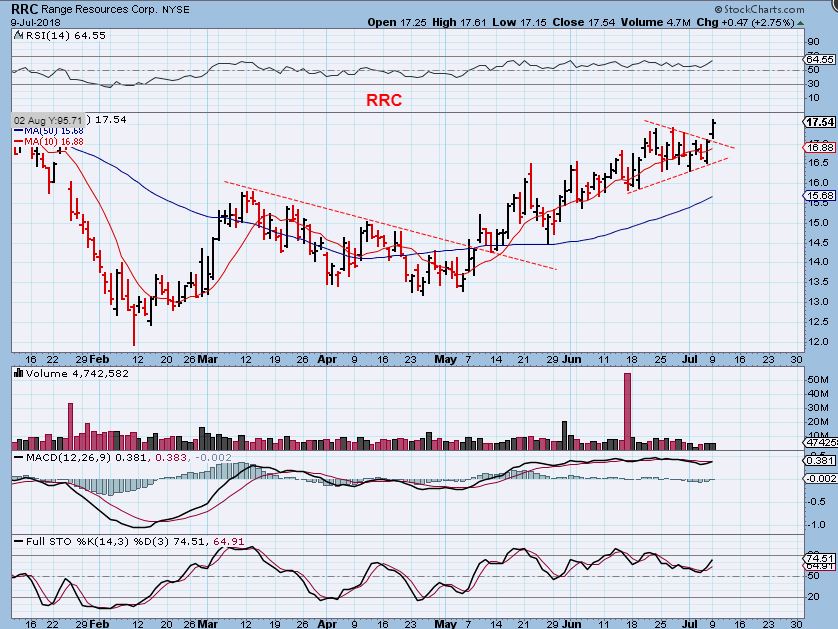Viewport: 838px width, 629px height.
Task: Click the 90 level on the RSI axis
Action: point(814,42)
